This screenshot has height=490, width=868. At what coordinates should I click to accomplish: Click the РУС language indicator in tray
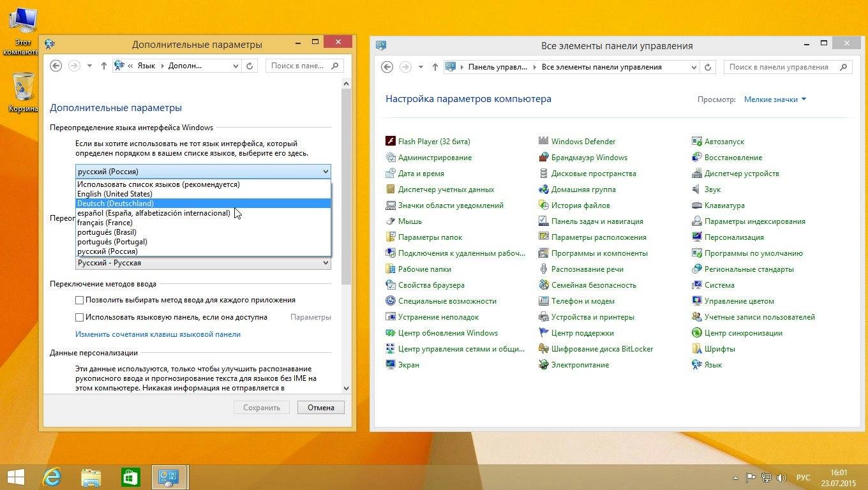804,477
